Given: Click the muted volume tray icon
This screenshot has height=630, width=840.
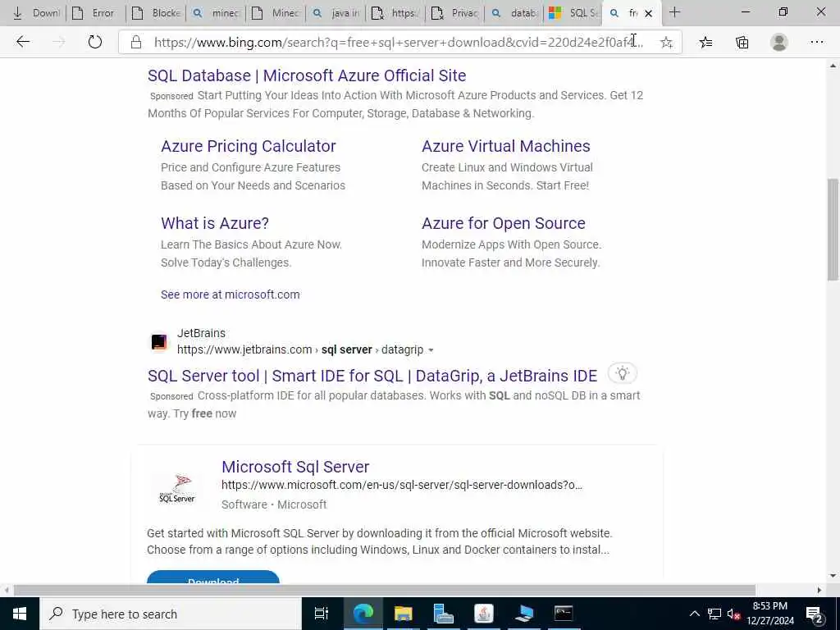Looking at the screenshot, I should [733, 614].
